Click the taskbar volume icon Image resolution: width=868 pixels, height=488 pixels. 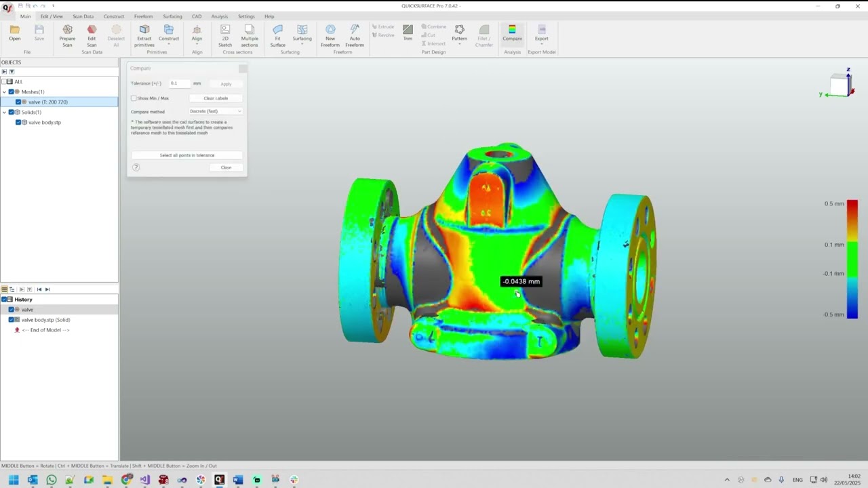point(823,480)
